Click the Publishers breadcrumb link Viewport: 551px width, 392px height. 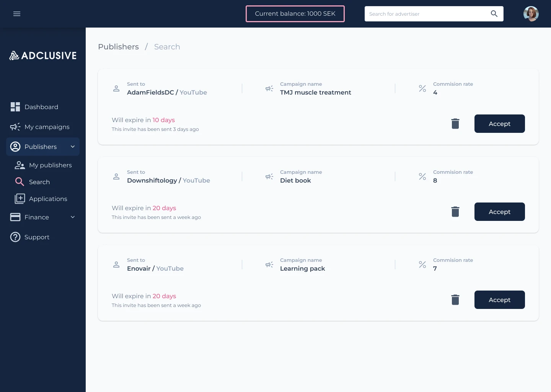118,47
